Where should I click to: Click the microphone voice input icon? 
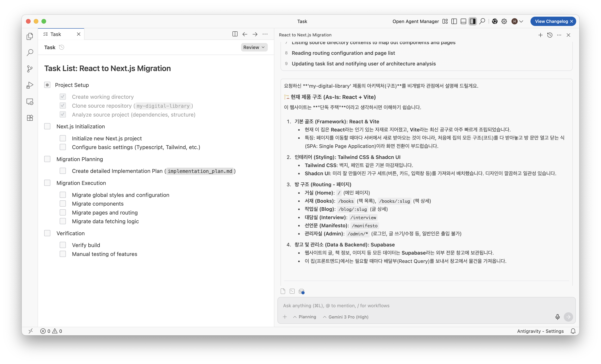557,317
